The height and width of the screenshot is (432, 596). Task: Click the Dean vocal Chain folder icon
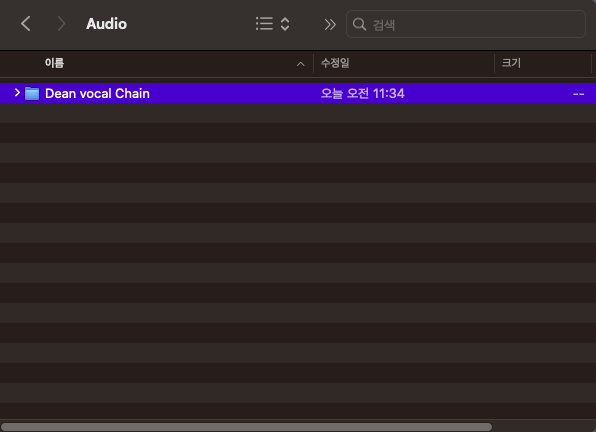click(x=32, y=93)
